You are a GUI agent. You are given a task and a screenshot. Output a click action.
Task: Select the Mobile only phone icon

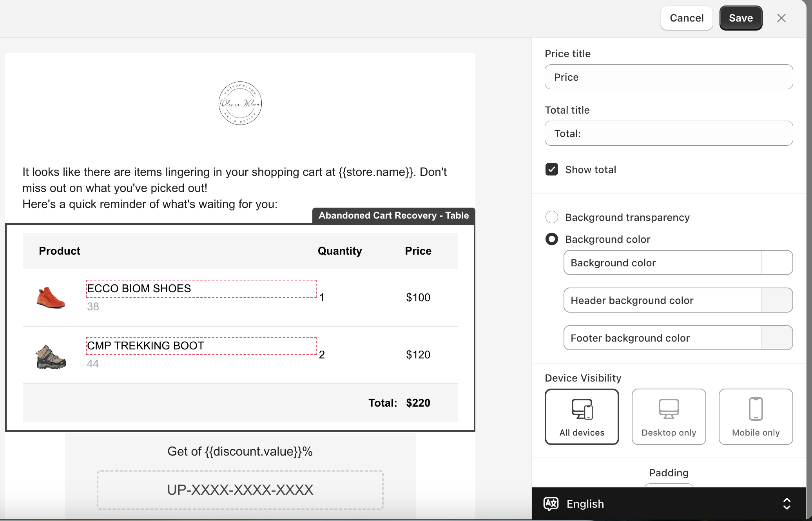coord(756,409)
